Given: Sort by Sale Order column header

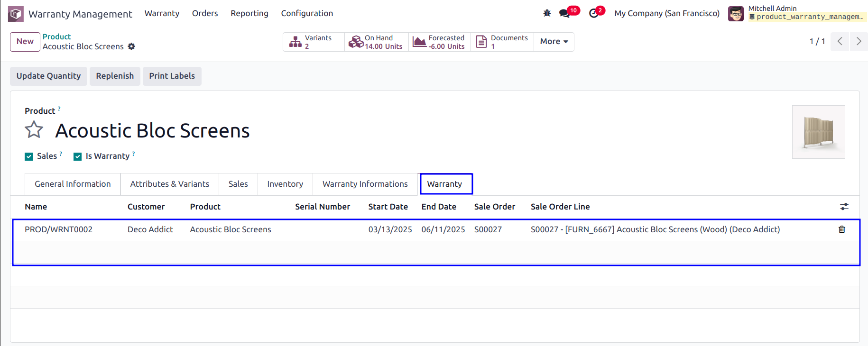Looking at the screenshot, I should (x=495, y=207).
